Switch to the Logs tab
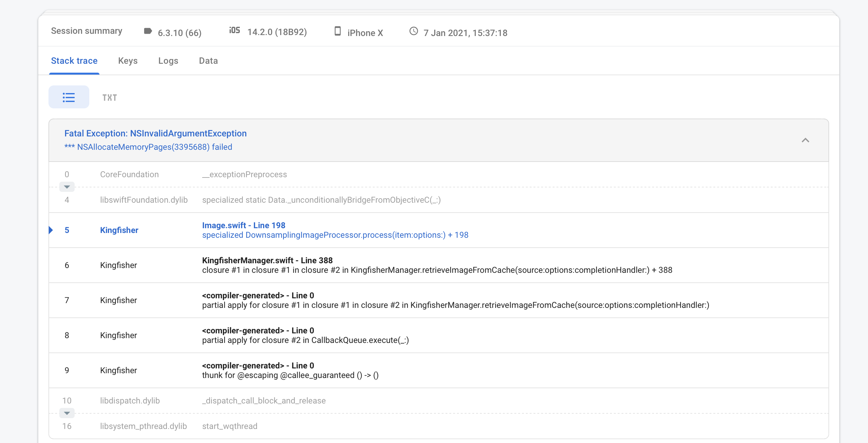The image size is (868, 443). tap(168, 61)
